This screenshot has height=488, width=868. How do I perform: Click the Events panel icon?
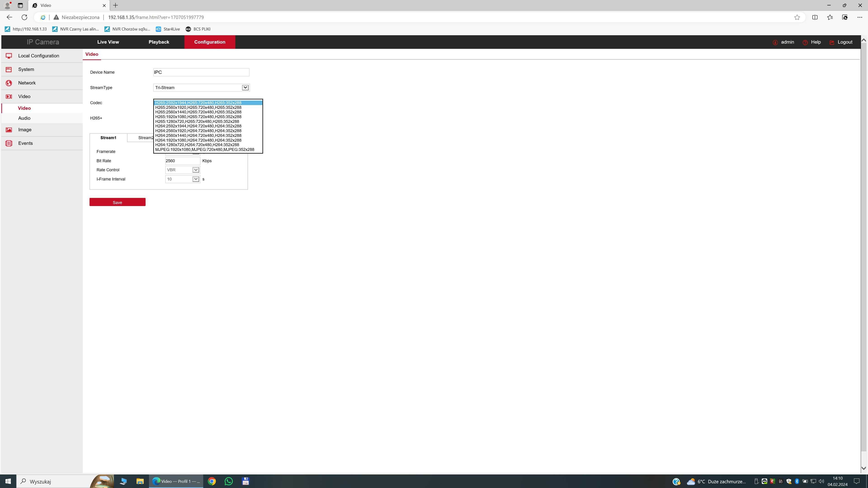9,143
